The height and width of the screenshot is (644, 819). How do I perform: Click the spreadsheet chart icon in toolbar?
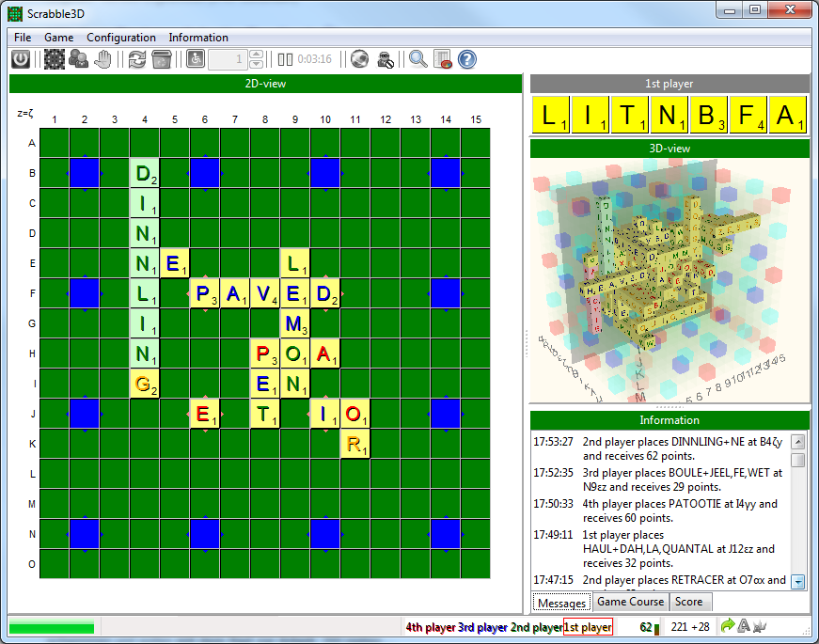pos(442,59)
